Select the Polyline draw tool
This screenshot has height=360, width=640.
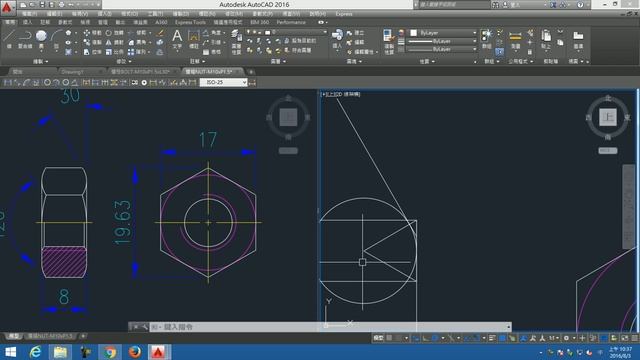25,39
